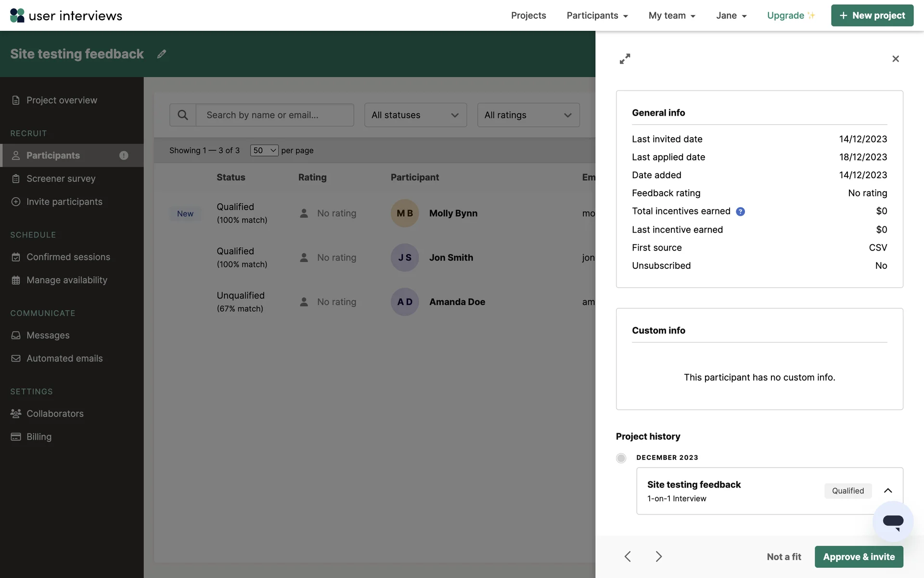Click the December 2023 timeline marker
Image resolution: width=924 pixels, height=578 pixels.
[621, 458]
